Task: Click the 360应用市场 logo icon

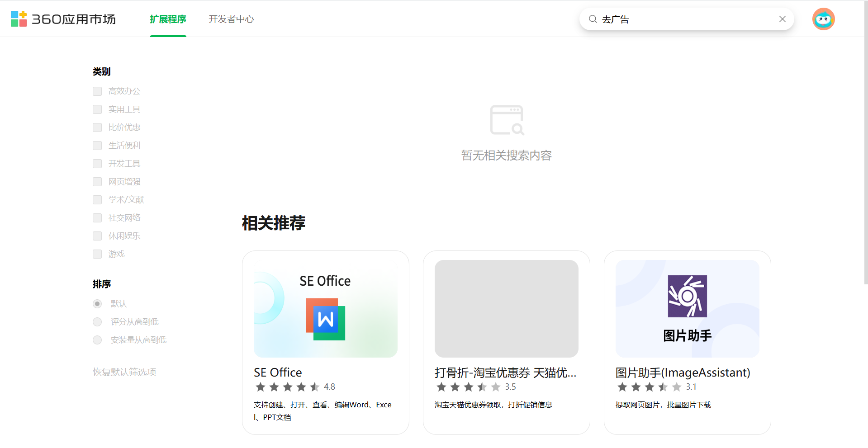Action: [19, 19]
